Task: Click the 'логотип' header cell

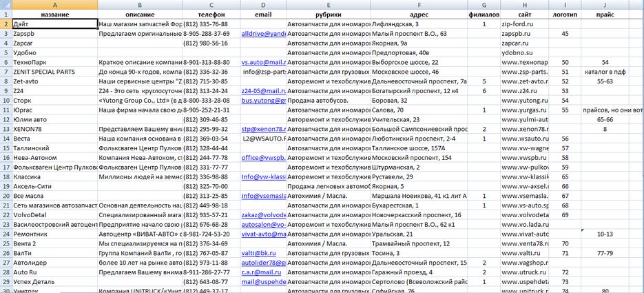Action: 565,14
